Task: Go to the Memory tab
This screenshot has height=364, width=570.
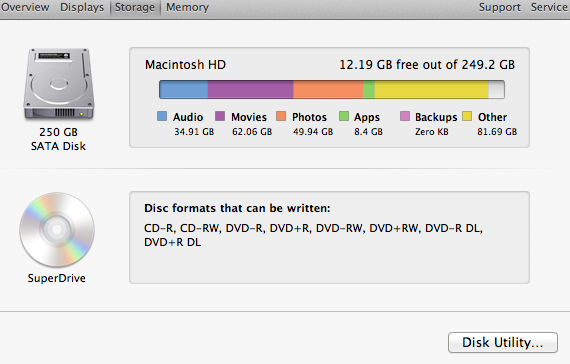Action: pos(187,7)
